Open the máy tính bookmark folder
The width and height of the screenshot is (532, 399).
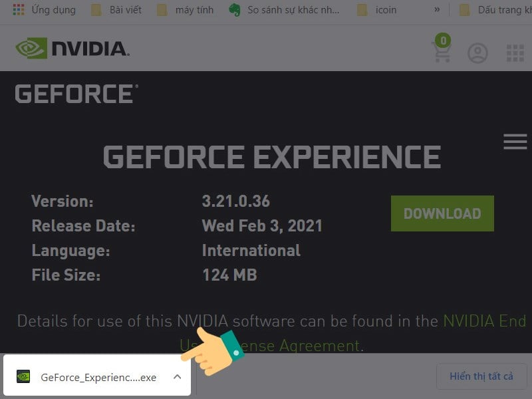[x=185, y=10]
